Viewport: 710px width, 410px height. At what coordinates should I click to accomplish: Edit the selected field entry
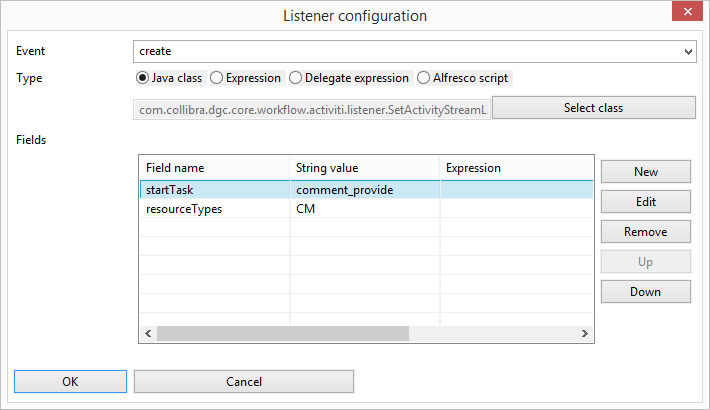[x=646, y=202]
